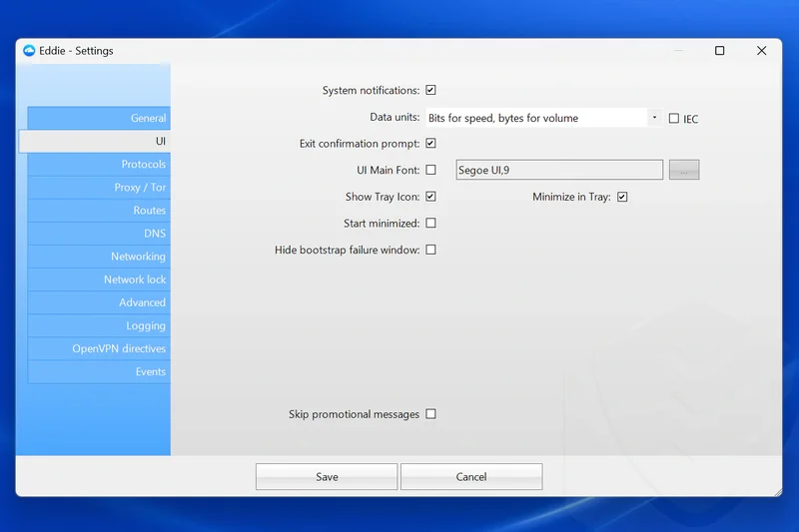Screen dimensions: 799x532
Task: Enable Skip promotional messages
Action: [x=430, y=414]
